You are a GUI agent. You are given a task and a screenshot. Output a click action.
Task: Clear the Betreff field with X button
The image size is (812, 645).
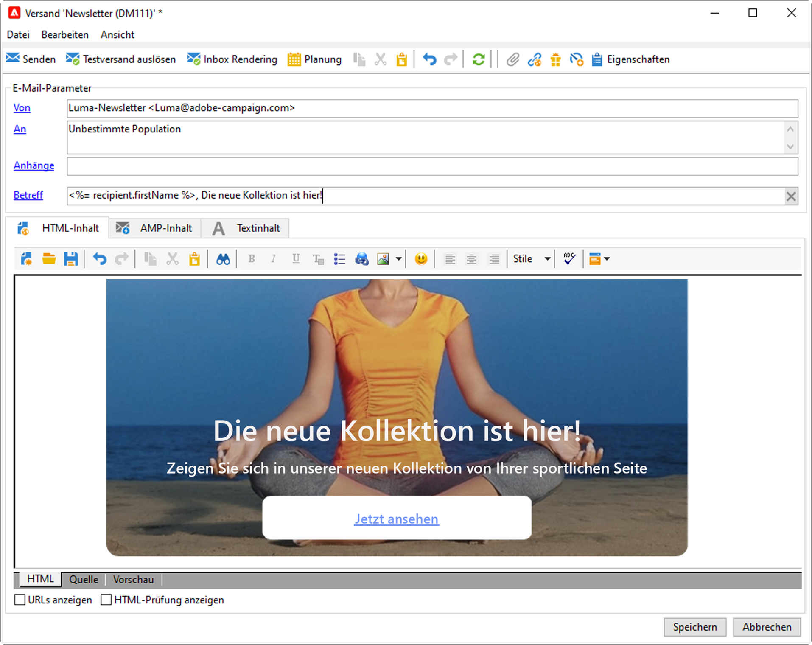click(791, 196)
